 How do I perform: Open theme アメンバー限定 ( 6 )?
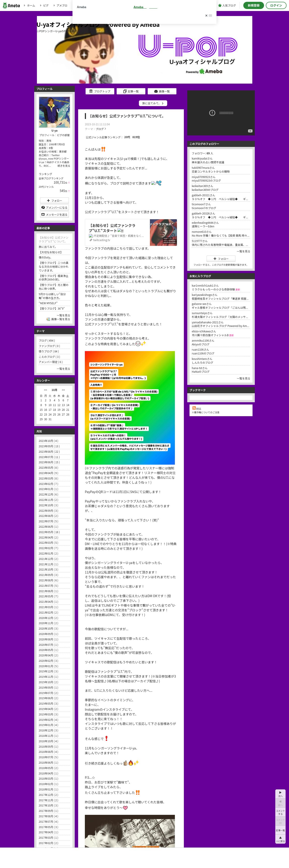point(51,362)
